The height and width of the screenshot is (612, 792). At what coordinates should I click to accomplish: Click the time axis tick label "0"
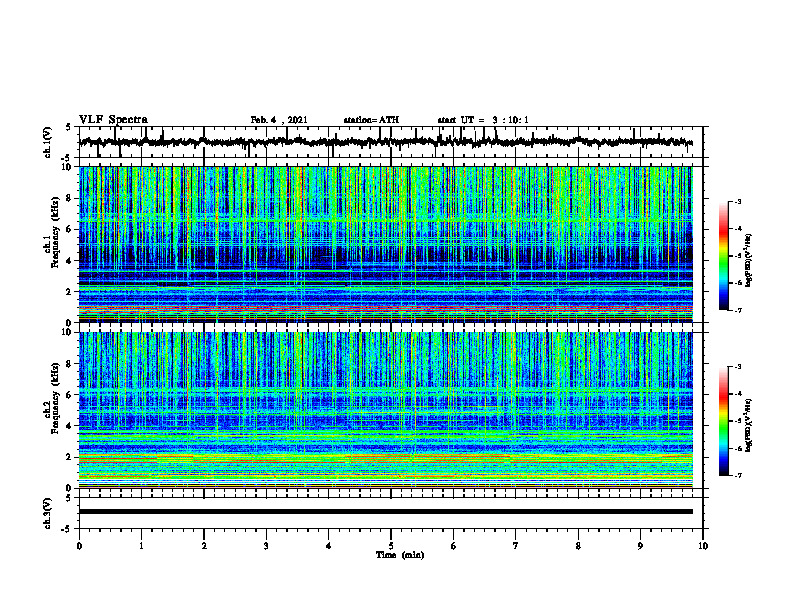pos(79,546)
